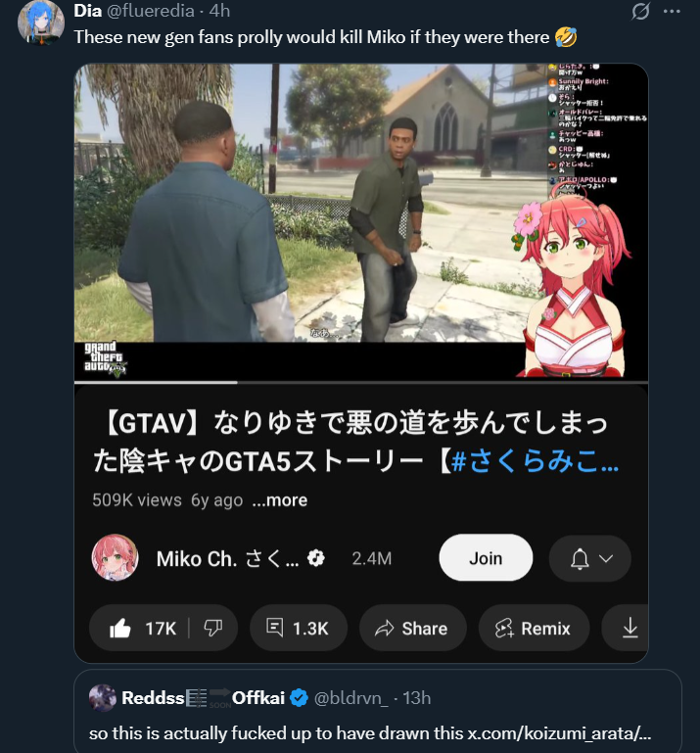
Task: Like the video with thumbs-up icon
Action: [120, 628]
